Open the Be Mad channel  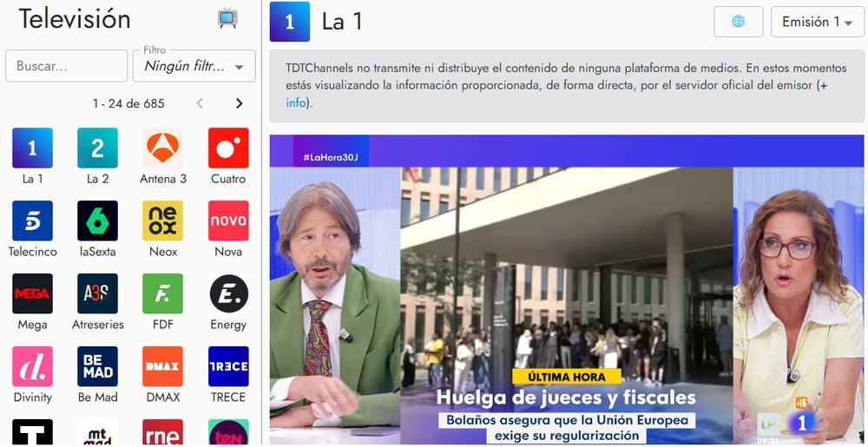tap(97, 366)
